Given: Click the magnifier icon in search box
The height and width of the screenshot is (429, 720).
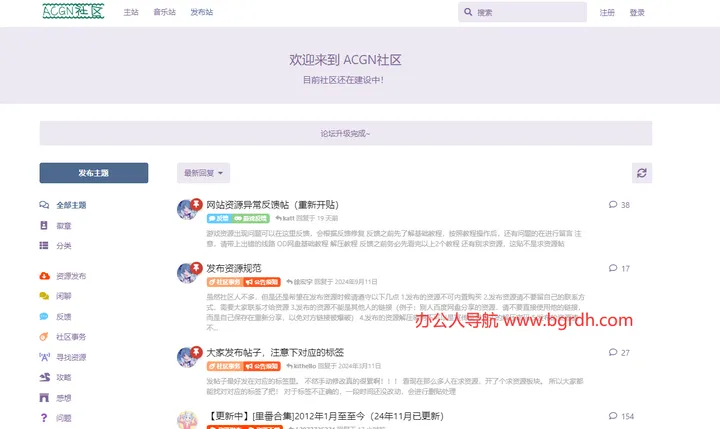Looking at the screenshot, I should [x=468, y=12].
